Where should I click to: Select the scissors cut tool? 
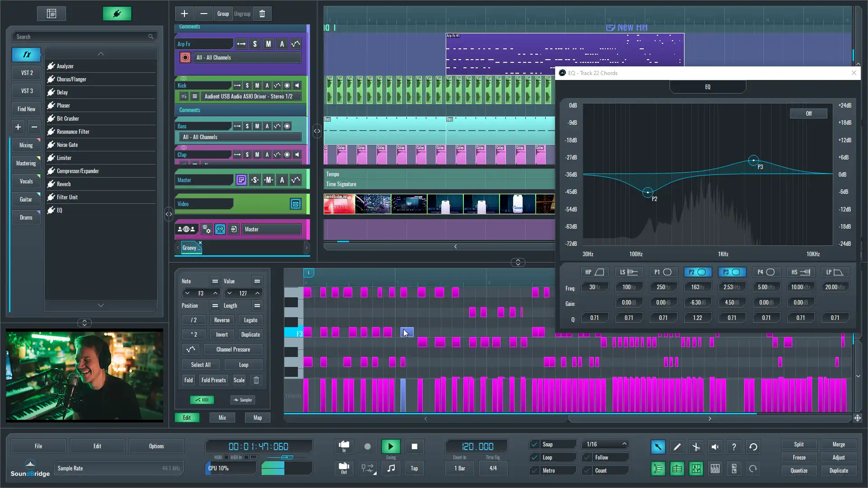tap(696, 447)
